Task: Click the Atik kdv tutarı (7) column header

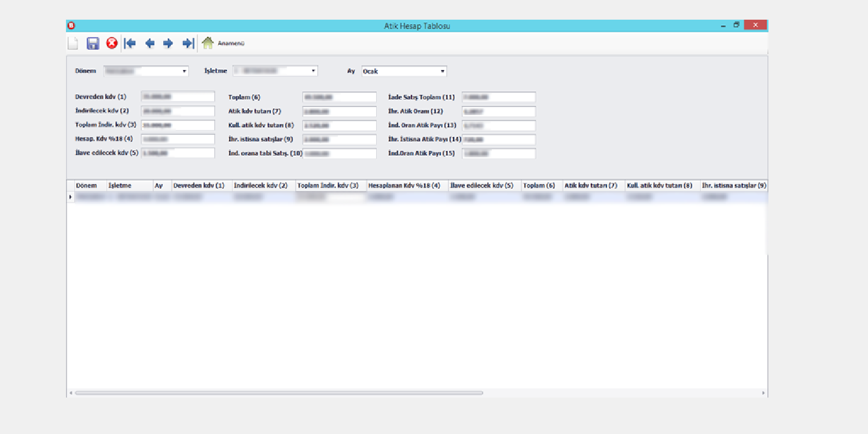Action: point(591,186)
